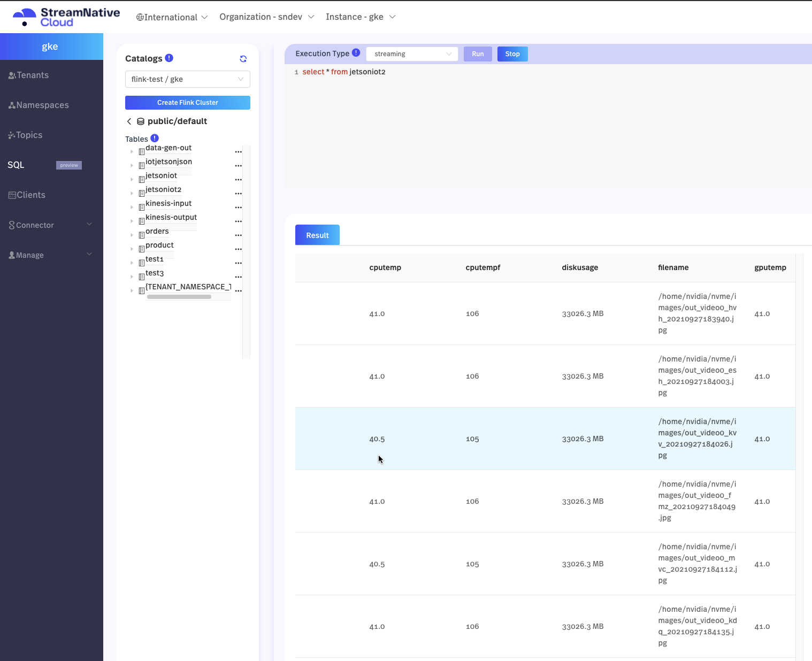Click the Tables info icon
Screen dimensions: 812x661
click(x=155, y=139)
